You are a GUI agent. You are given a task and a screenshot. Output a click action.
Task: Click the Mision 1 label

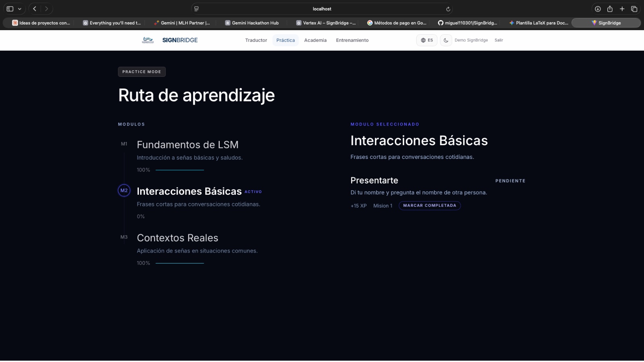(x=383, y=206)
